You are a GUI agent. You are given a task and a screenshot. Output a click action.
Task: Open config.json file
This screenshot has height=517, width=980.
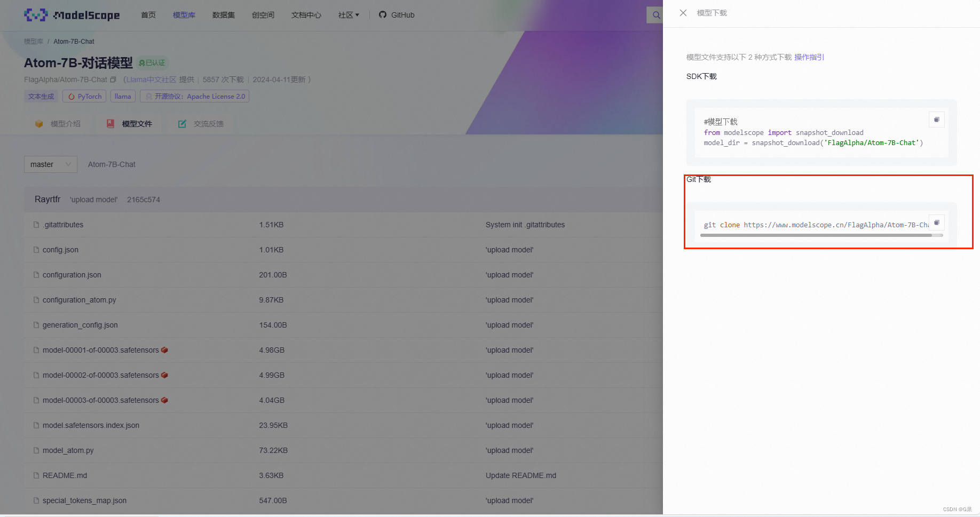click(x=60, y=250)
